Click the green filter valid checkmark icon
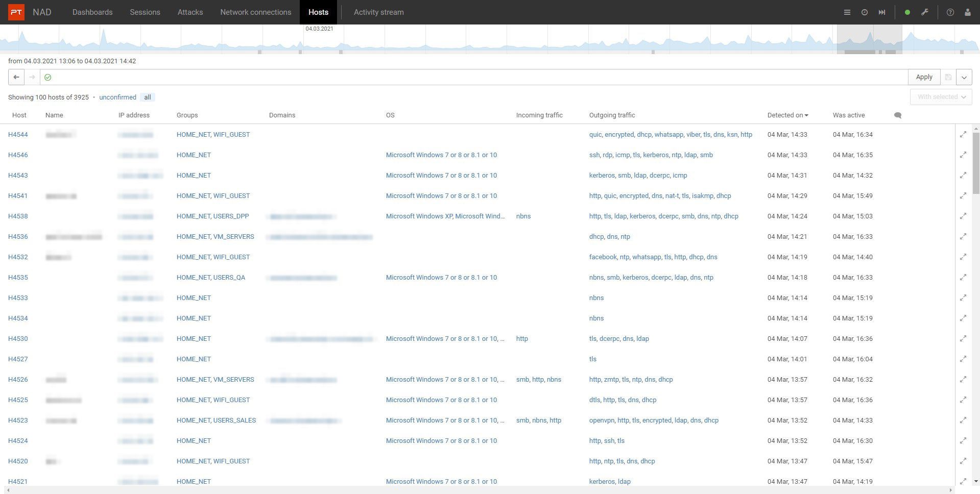 point(47,77)
